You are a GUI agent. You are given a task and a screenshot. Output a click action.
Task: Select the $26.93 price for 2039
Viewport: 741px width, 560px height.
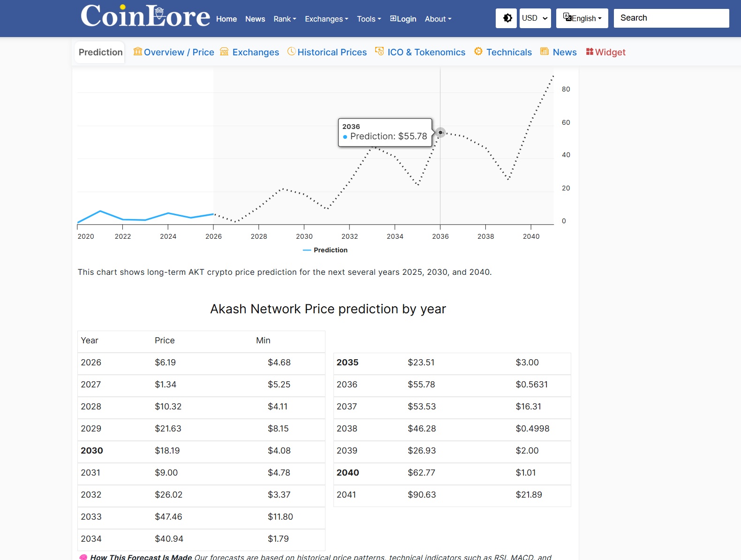click(422, 451)
